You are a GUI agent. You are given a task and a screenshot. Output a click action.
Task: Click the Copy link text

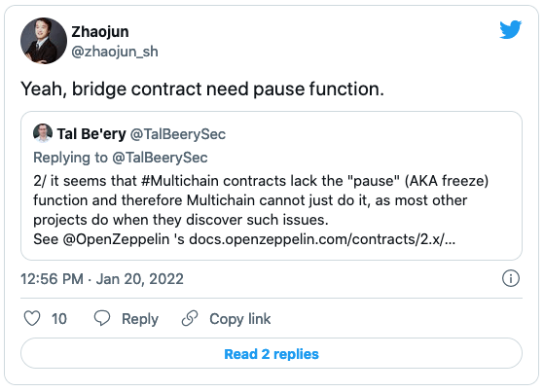tap(239, 319)
